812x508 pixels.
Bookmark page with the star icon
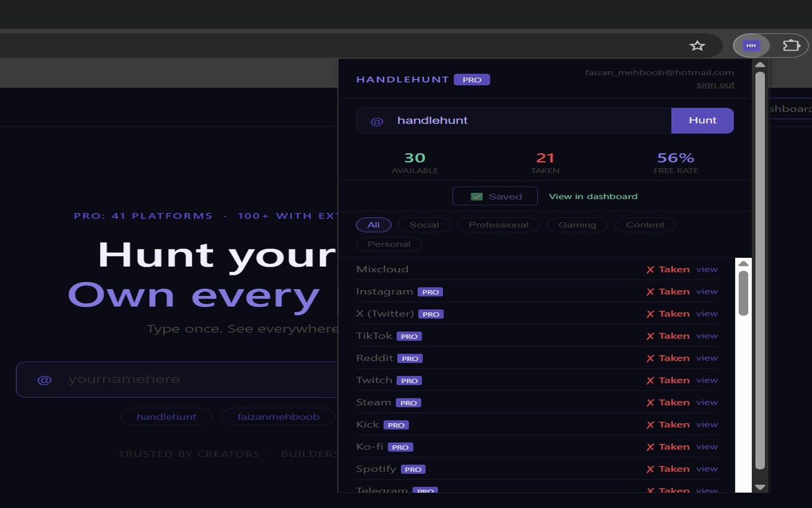click(697, 46)
